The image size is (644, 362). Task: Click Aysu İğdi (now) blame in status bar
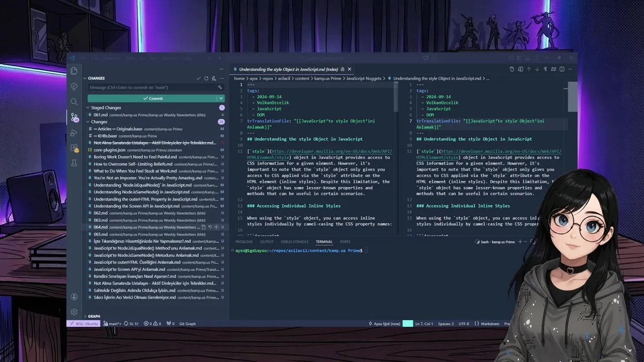point(384,324)
